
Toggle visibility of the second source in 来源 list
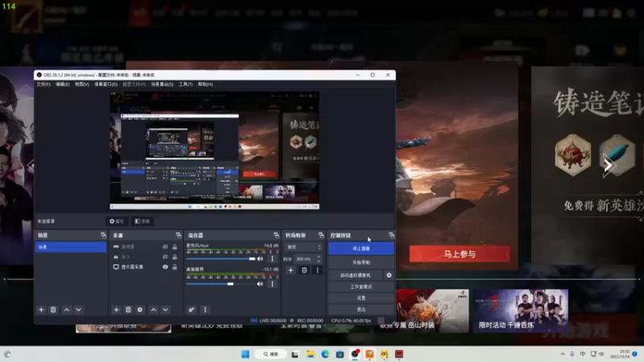[x=165, y=257]
